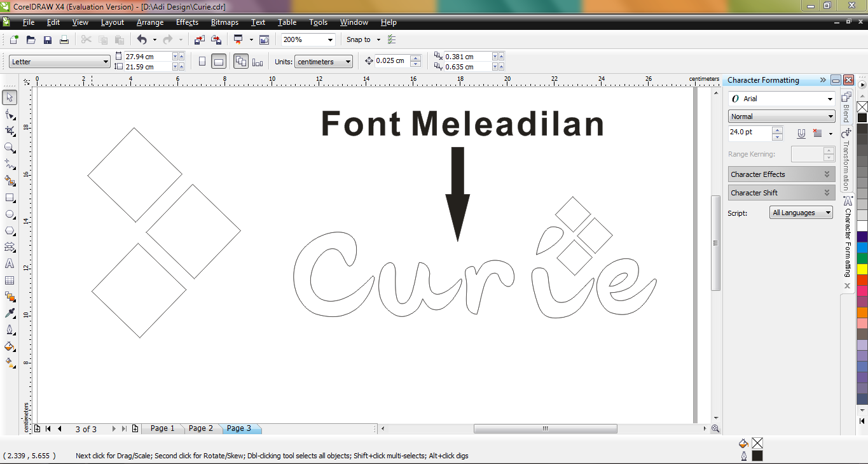Screen dimensions: 868x464
Task: Open the Snap options icon
Action: pos(392,39)
